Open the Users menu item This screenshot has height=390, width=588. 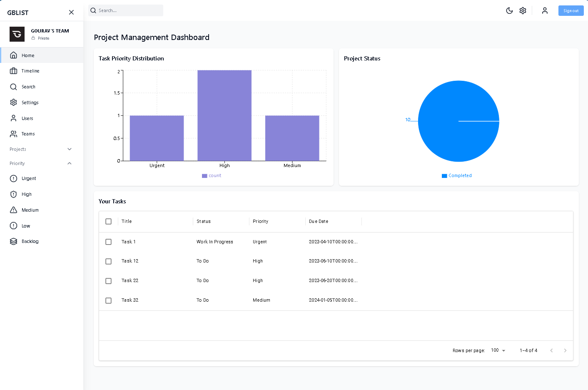42,118
